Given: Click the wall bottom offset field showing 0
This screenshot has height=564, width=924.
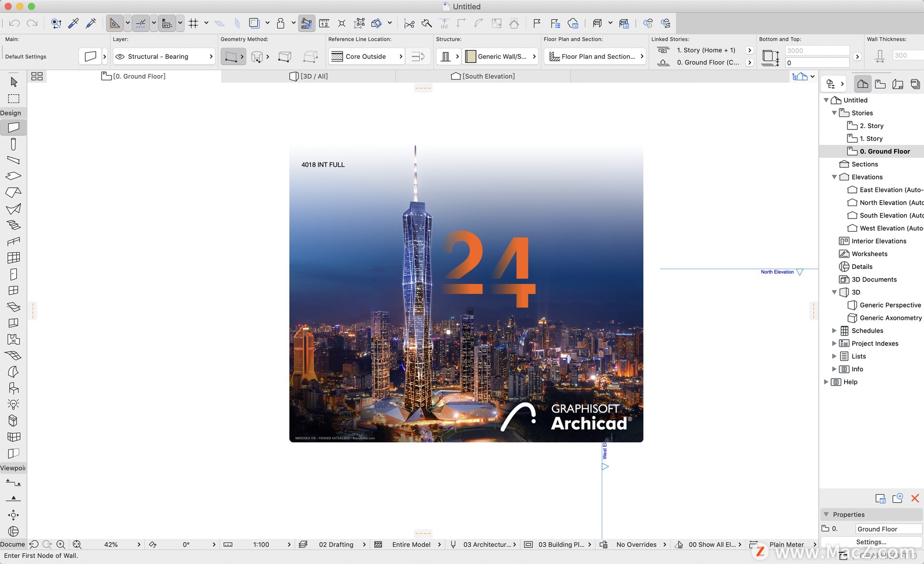Looking at the screenshot, I should pos(817,63).
